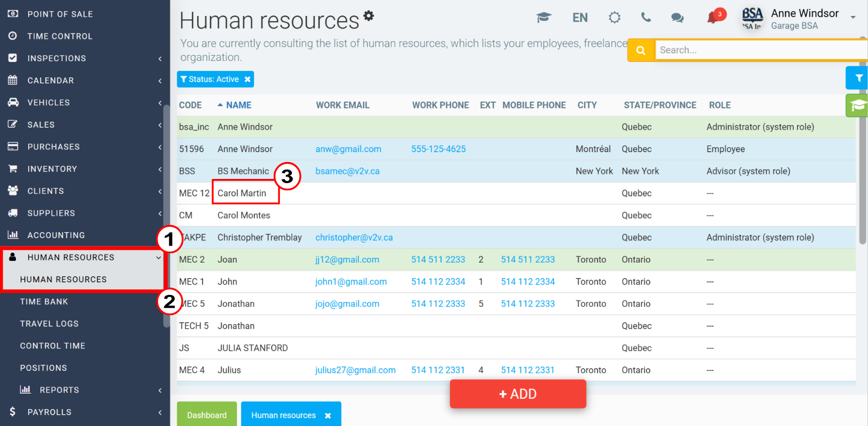Expand the Payrolls submenu arrow

(160, 412)
